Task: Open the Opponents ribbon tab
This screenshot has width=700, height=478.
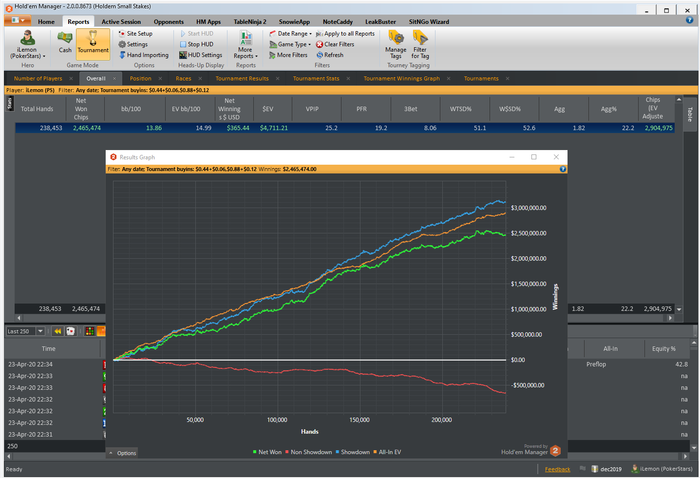Action: point(169,21)
